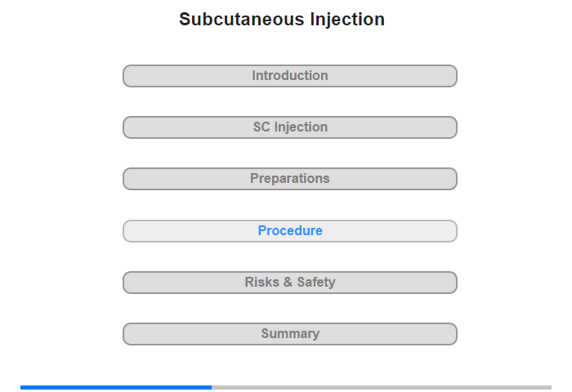Go to the SC Injection section
The width and height of the screenshot is (572, 392).
[x=290, y=127]
